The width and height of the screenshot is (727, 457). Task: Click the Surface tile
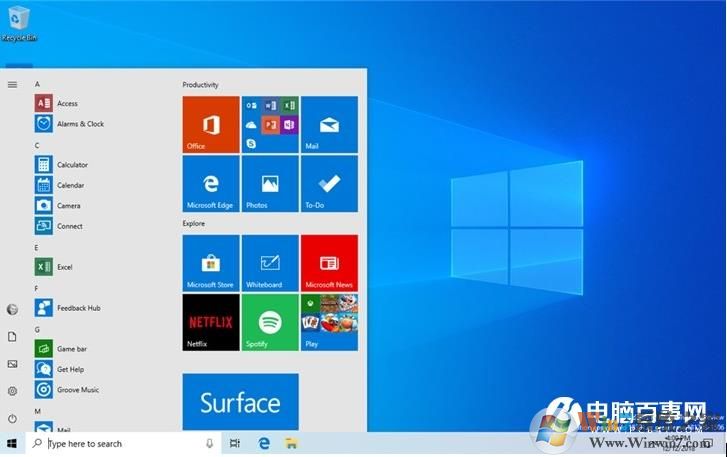[241, 402]
